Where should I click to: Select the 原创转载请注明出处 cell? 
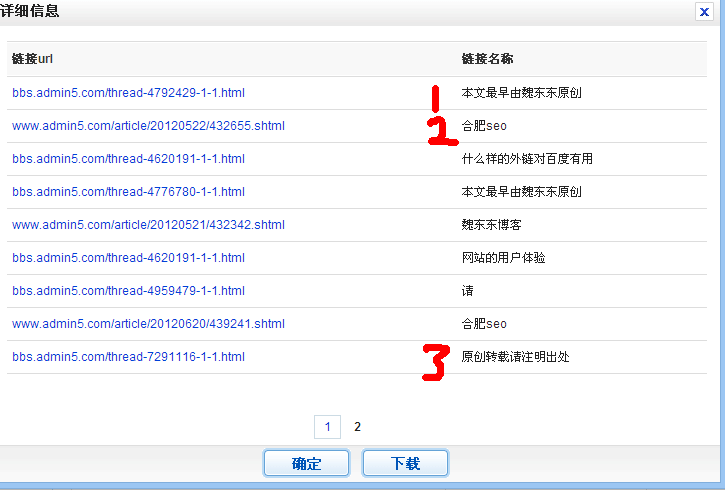[x=515, y=357]
